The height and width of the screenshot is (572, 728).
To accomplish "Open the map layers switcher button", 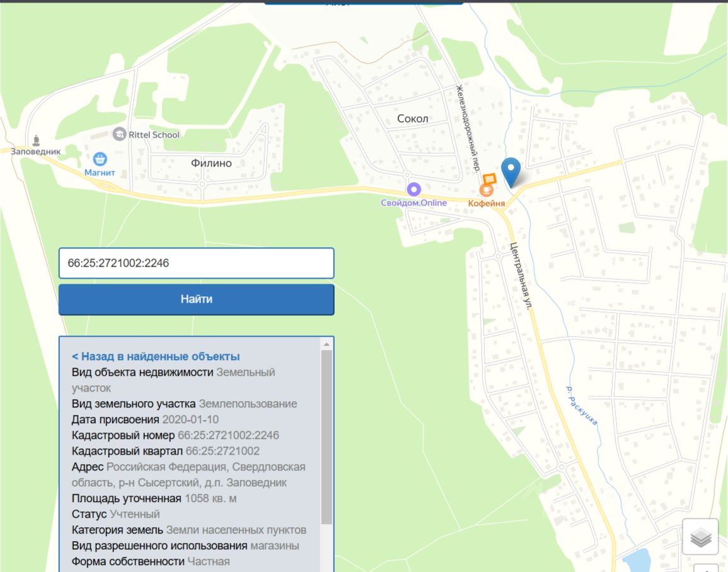I will coord(700,537).
